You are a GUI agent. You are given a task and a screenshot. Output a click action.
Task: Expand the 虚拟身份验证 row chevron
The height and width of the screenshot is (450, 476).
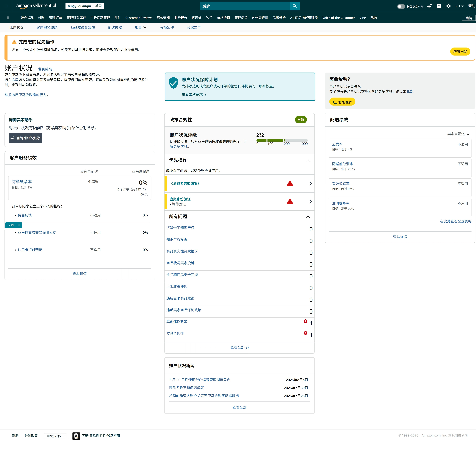click(310, 201)
